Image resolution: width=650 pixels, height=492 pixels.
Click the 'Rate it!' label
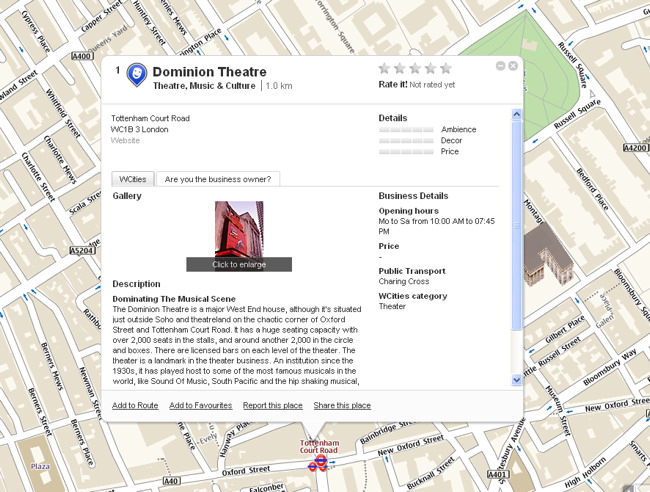393,85
